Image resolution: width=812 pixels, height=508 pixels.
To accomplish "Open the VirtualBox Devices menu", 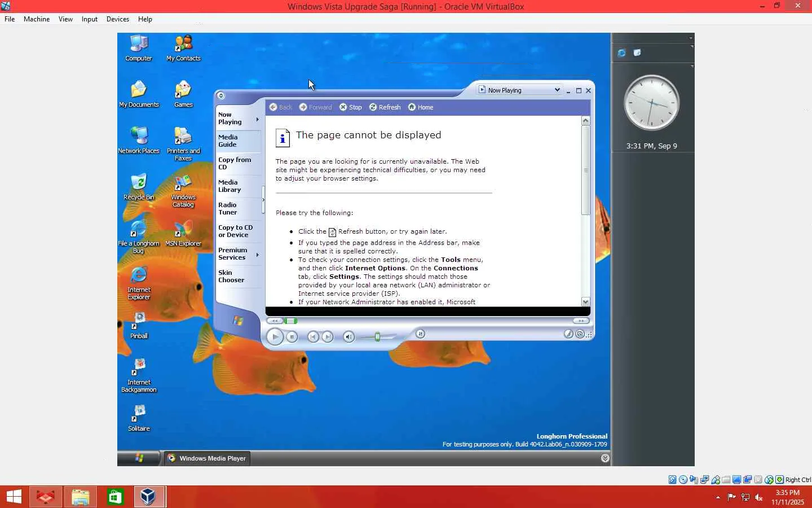I will [x=118, y=19].
